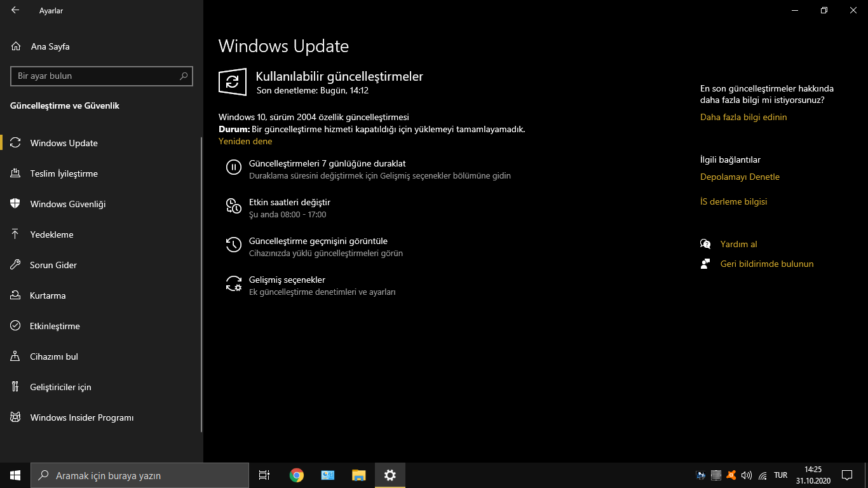868x488 pixels.
Task: Click the magnifier icon in settings search
Action: (x=184, y=76)
